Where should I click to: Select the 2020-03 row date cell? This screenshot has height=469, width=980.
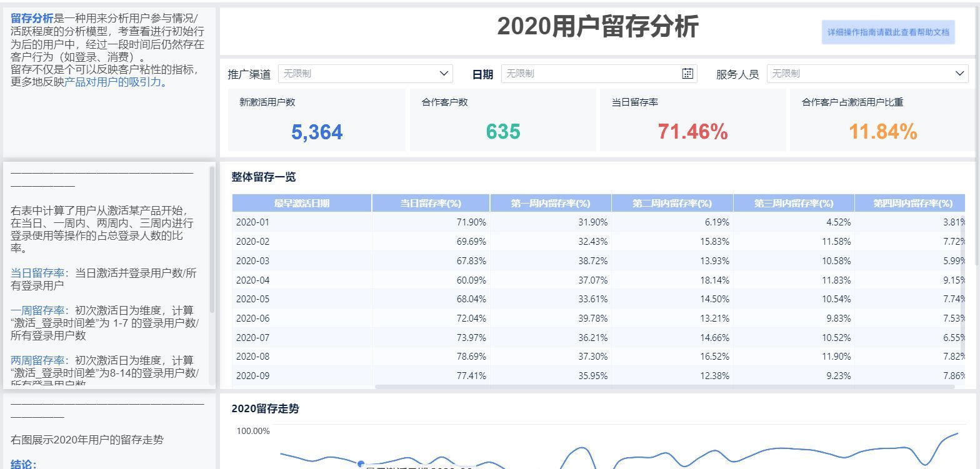pyautogui.click(x=302, y=260)
